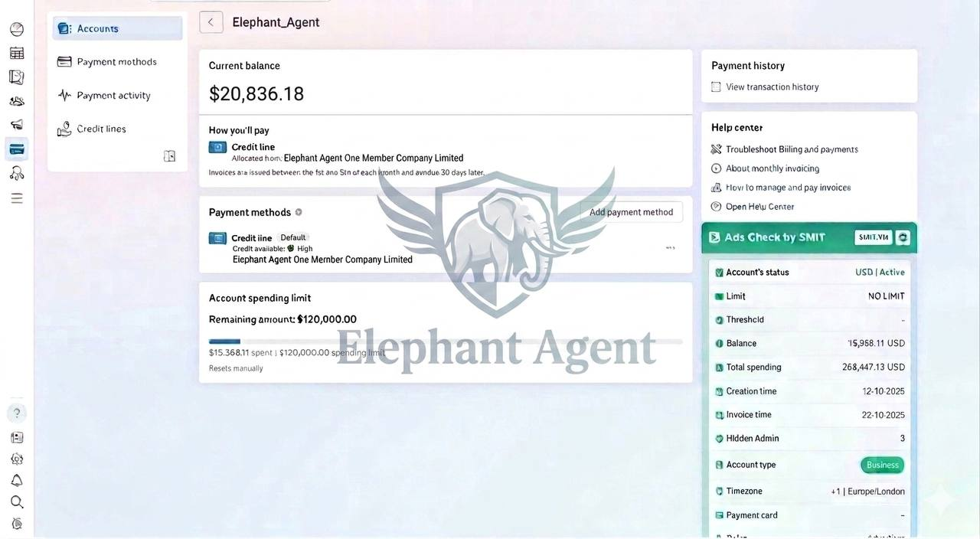This screenshot has width=980, height=539.
Task: Open About monthly invoicing link
Action: [773, 168]
